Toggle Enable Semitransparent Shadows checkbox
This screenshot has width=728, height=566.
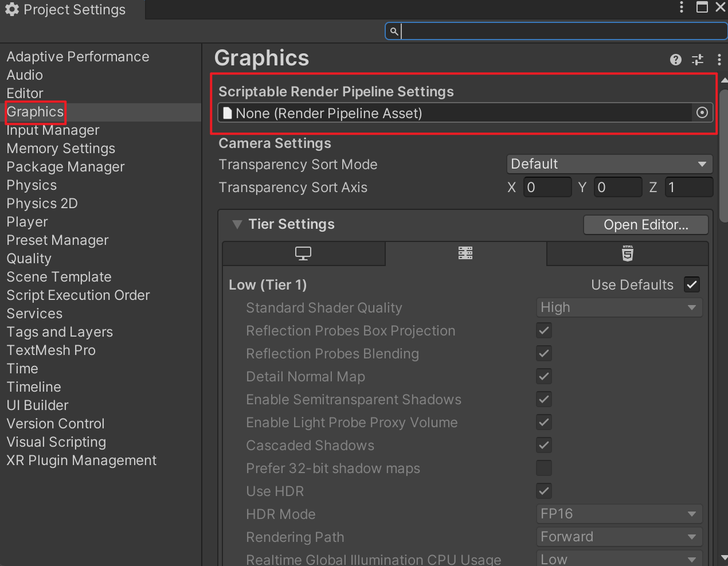click(x=544, y=399)
